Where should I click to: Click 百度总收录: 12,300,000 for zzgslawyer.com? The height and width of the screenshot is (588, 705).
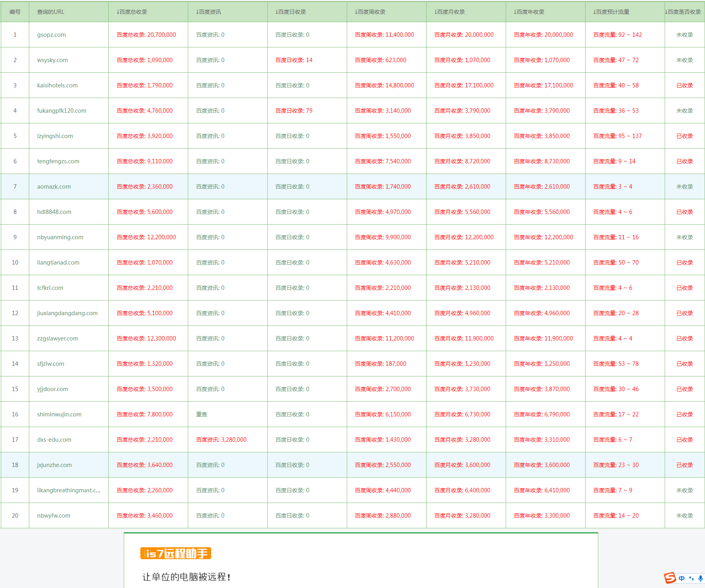click(146, 338)
